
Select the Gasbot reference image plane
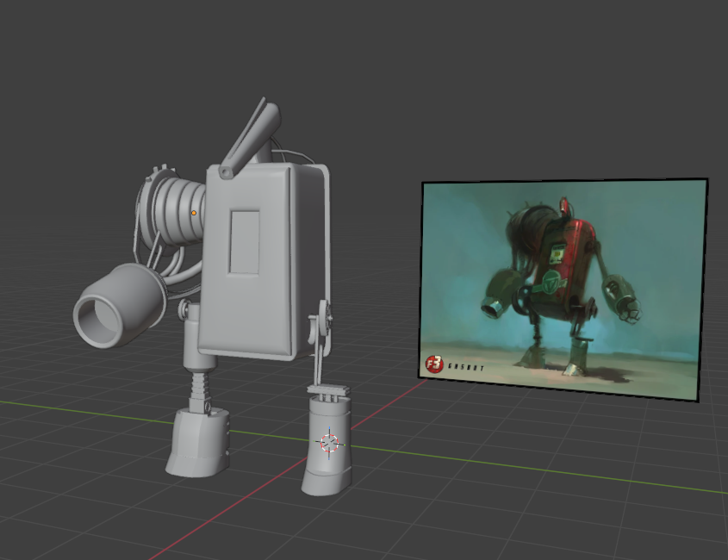point(563,289)
